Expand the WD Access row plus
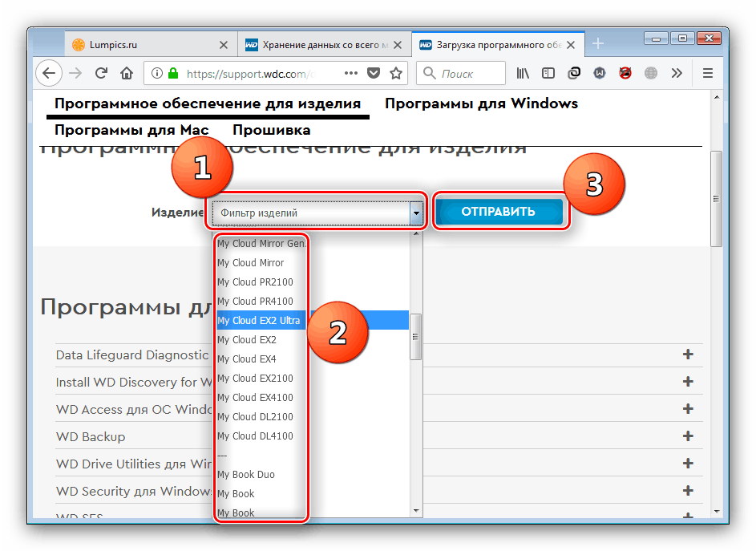 coord(688,409)
